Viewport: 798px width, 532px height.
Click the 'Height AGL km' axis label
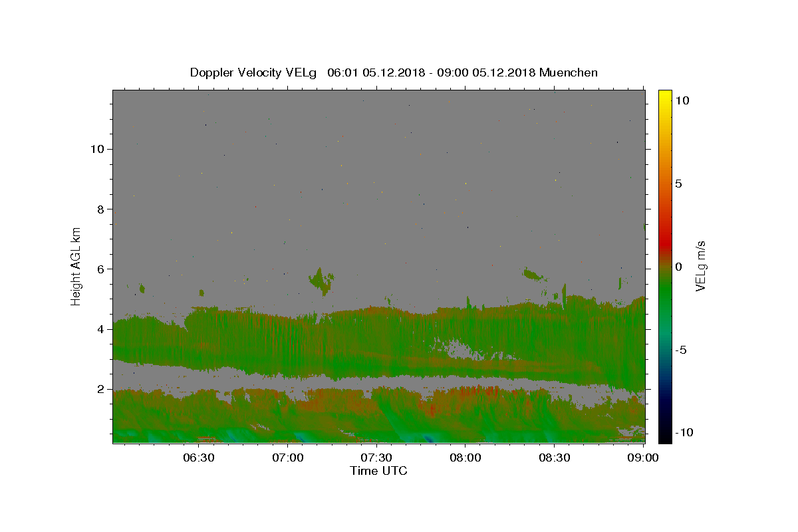click(x=76, y=266)
